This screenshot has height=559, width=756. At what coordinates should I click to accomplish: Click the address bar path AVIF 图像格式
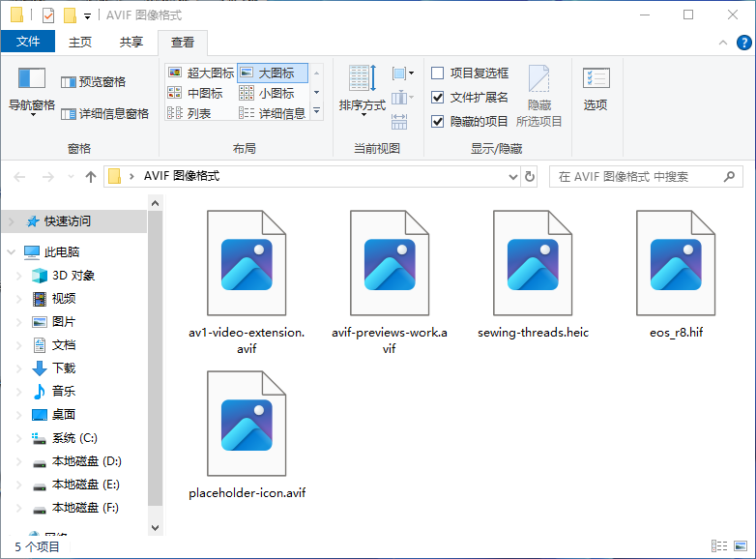[x=182, y=176]
